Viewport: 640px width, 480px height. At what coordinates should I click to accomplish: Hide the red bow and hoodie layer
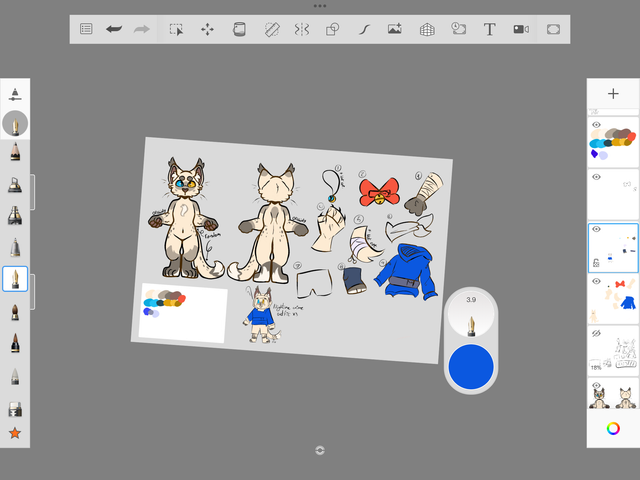(596, 281)
